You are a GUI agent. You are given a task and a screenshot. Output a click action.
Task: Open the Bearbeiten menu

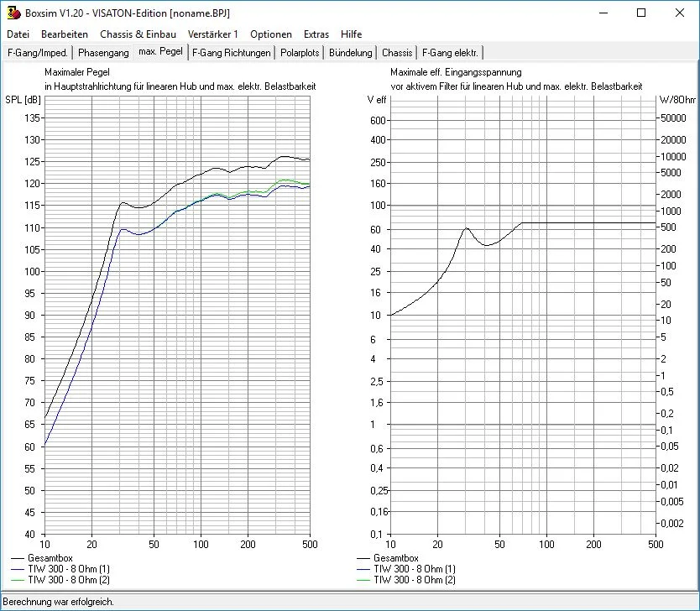(65, 34)
